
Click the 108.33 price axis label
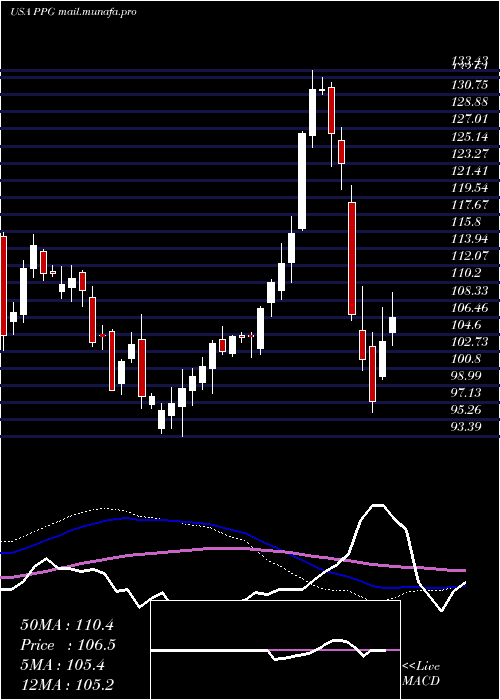click(470, 290)
